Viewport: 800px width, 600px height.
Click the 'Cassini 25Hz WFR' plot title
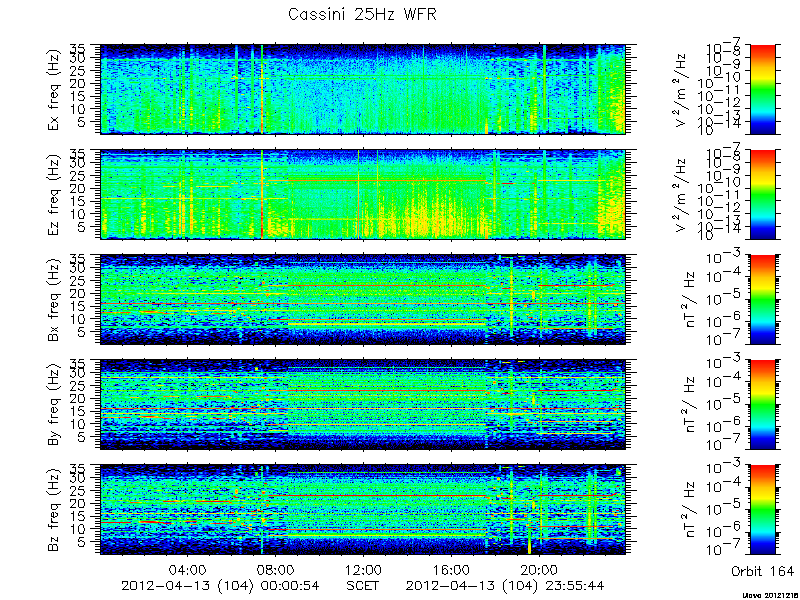[362, 14]
